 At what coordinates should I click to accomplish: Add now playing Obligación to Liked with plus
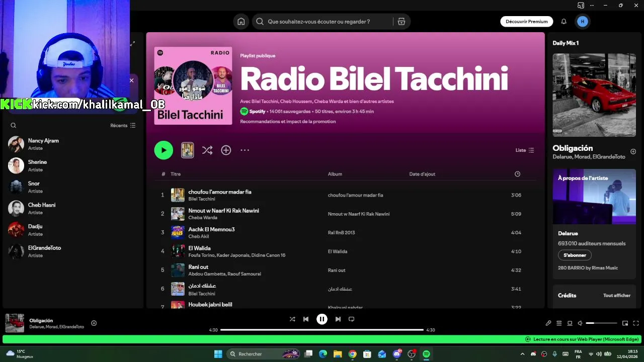[94, 323]
